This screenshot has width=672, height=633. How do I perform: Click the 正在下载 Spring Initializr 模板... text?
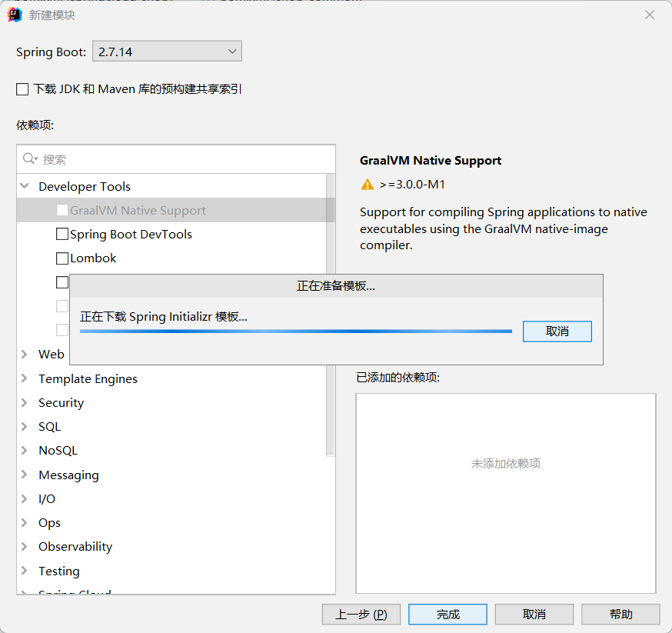pyautogui.click(x=164, y=317)
